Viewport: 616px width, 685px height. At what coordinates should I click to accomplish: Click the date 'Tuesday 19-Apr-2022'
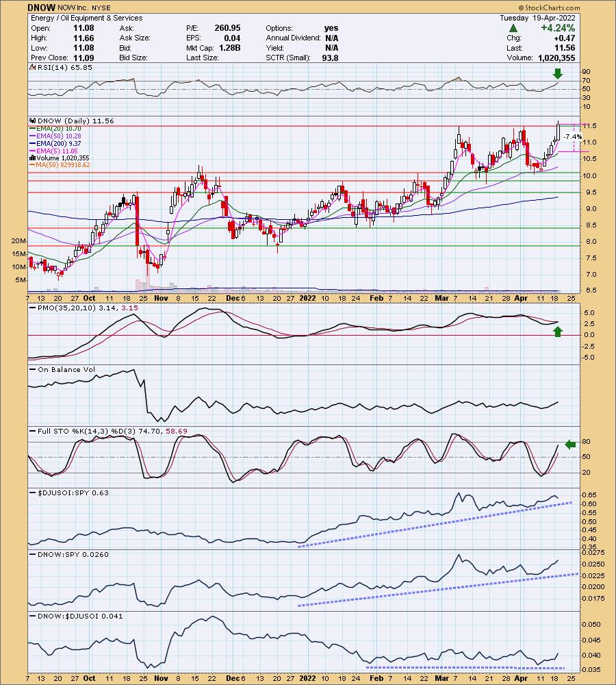[x=537, y=18]
